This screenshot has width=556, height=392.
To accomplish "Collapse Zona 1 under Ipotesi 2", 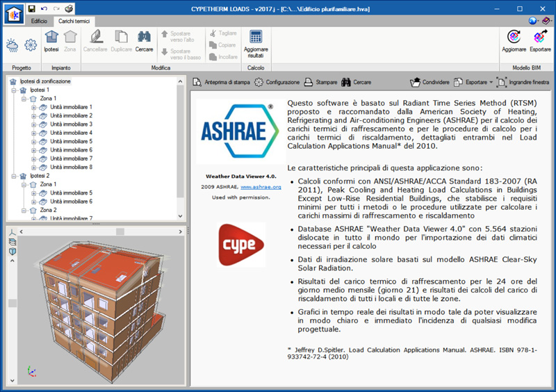I will point(24,184).
